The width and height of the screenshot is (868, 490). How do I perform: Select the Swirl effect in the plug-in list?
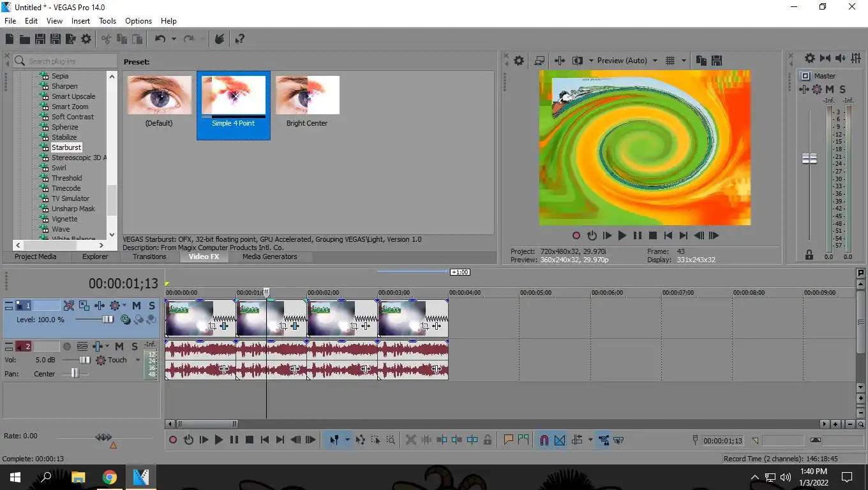tap(59, 168)
